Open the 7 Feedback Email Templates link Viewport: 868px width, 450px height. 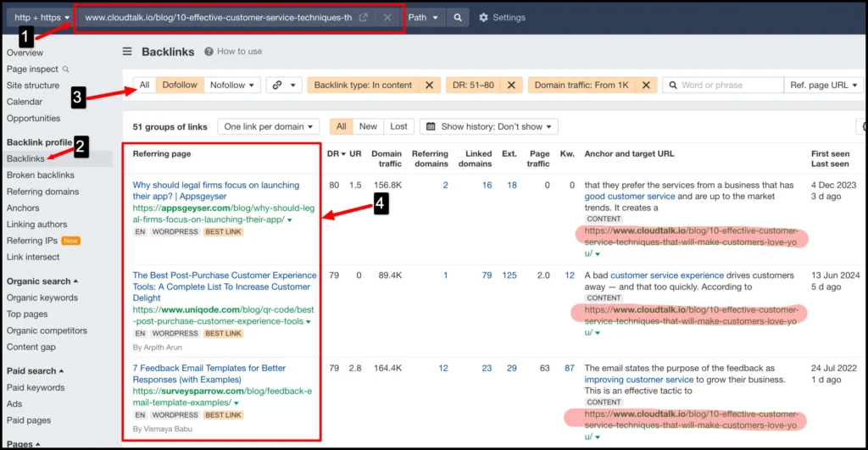209,374
